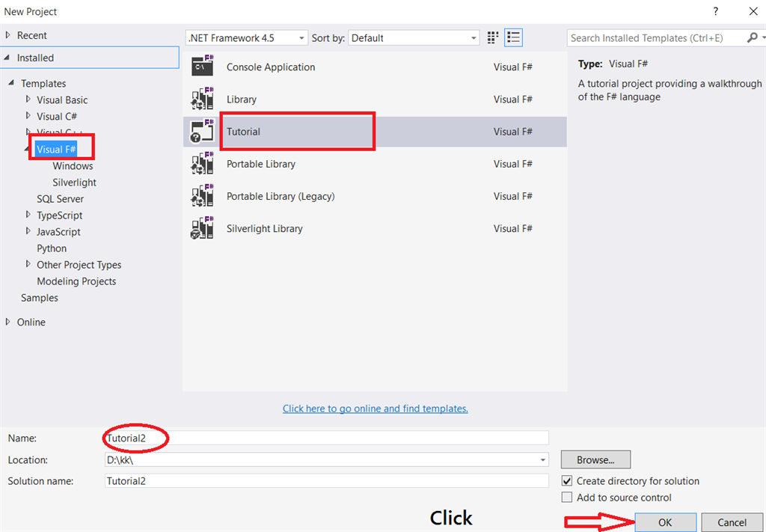Click the Console Application template icon
Image resolution: width=766 pixels, height=532 pixels.
[x=202, y=66]
